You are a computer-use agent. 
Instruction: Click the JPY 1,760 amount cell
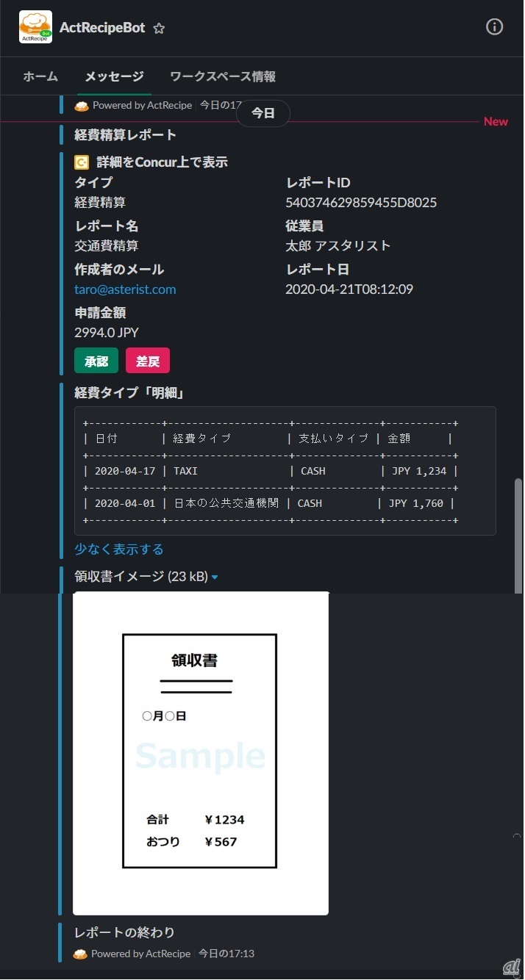tap(416, 503)
